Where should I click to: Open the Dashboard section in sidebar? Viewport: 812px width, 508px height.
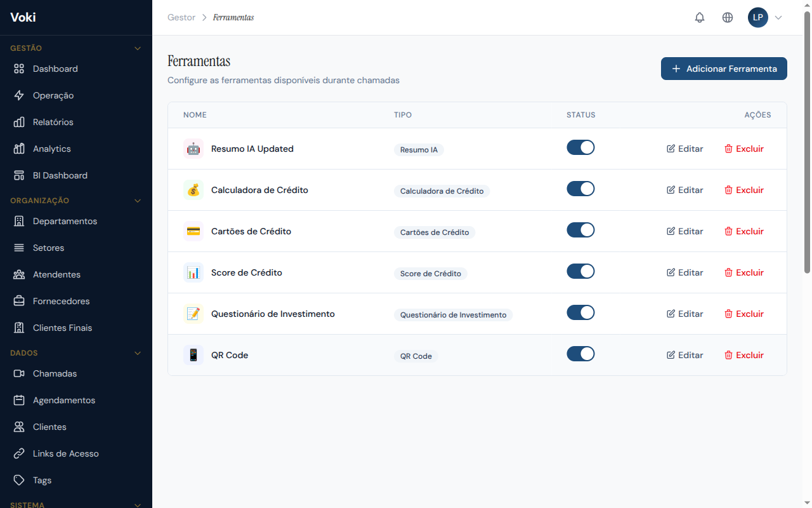pyautogui.click(x=55, y=69)
